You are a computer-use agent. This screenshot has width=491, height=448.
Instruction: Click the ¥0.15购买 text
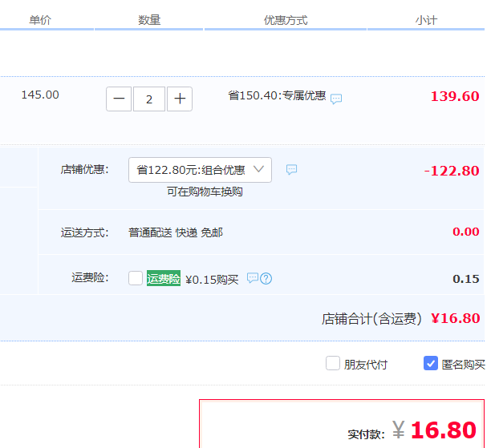pyautogui.click(x=212, y=280)
